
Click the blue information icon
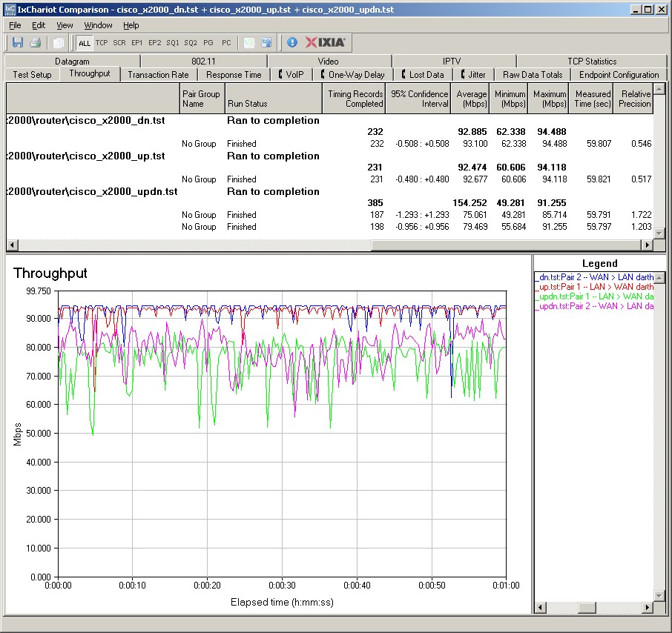pyautogui.click(x=292, y=42)
